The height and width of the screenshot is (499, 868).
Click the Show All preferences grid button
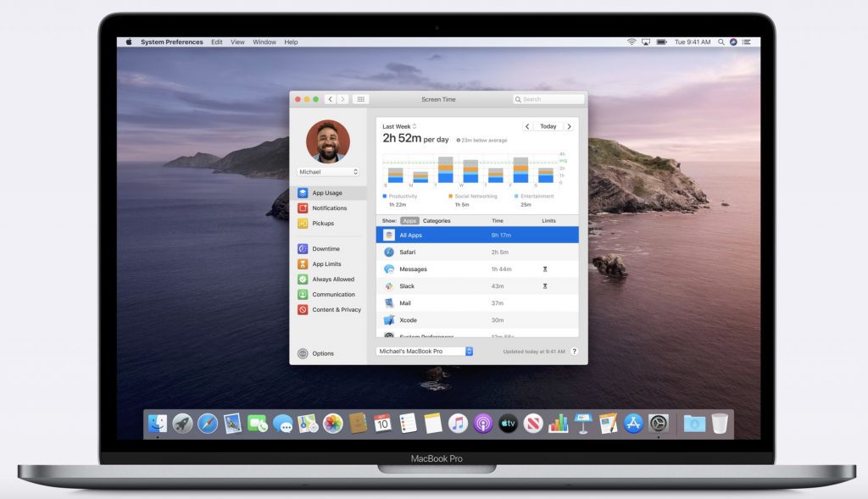[359, 99]
